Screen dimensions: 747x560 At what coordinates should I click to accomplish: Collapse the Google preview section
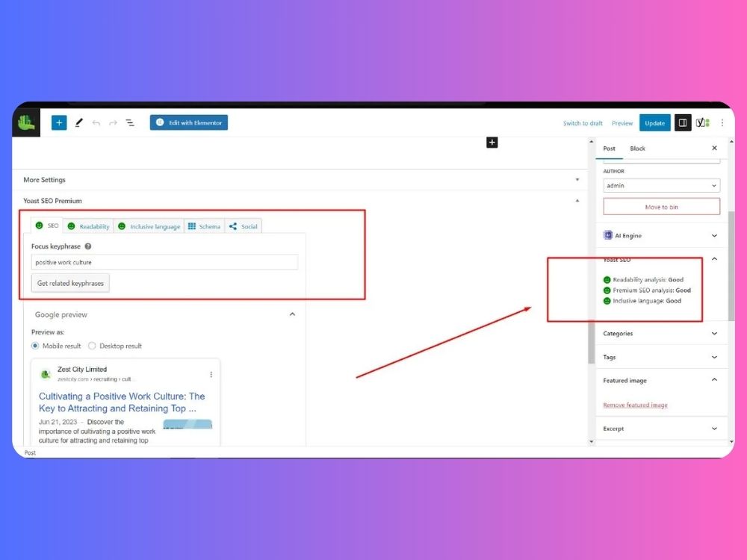click(293, 314)
